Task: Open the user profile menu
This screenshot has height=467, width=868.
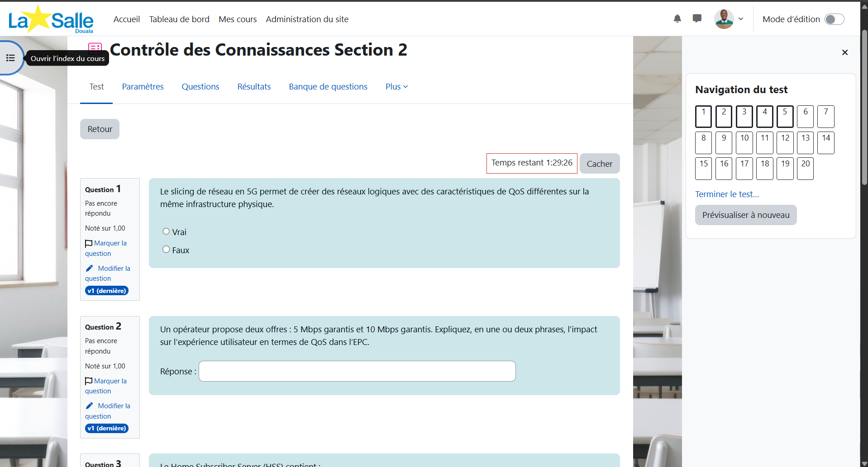Action: point(729,19)
